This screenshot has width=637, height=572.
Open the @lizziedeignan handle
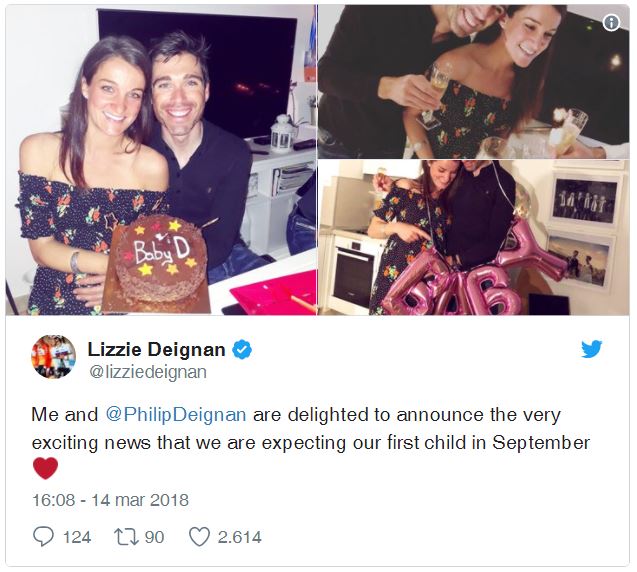click(x=148, y=372)
